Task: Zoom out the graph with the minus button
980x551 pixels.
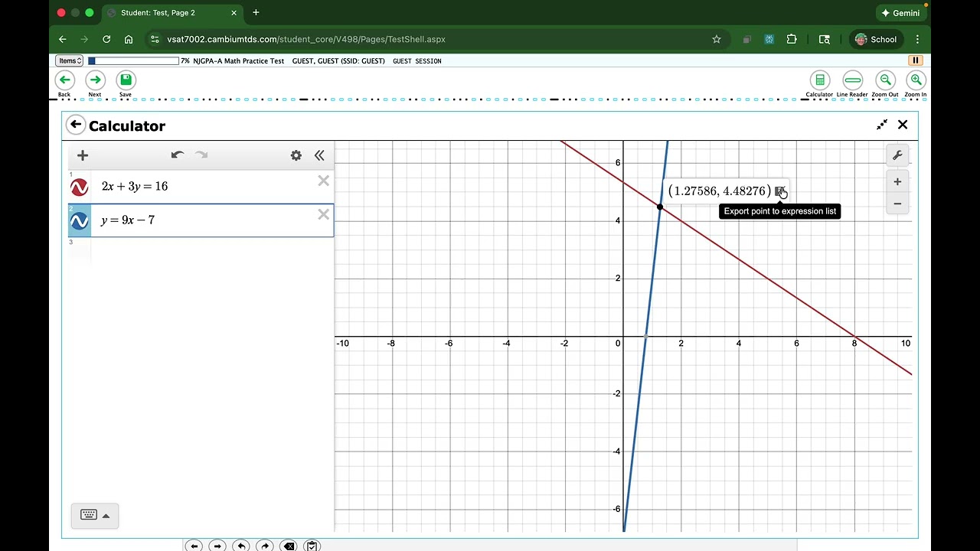Action: [897, 204]
